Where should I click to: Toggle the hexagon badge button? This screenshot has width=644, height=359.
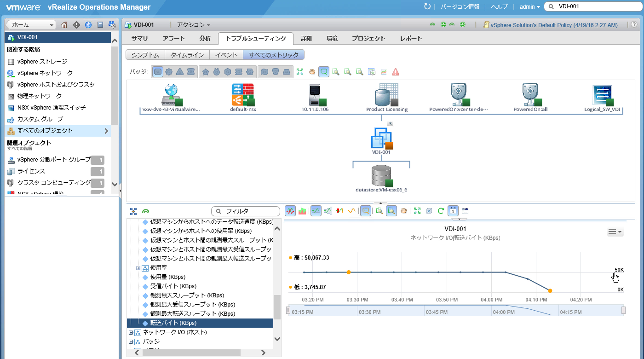point(228,72)
